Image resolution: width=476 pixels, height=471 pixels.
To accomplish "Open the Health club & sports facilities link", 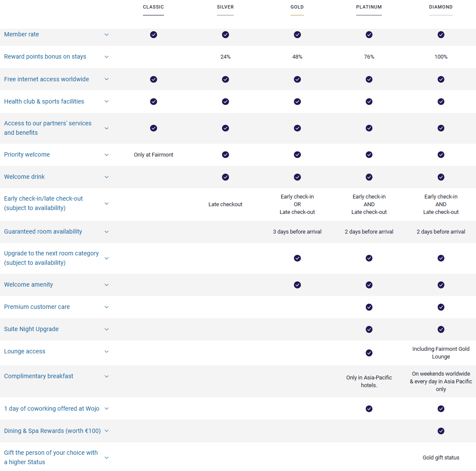I will [x=44, y=101].
